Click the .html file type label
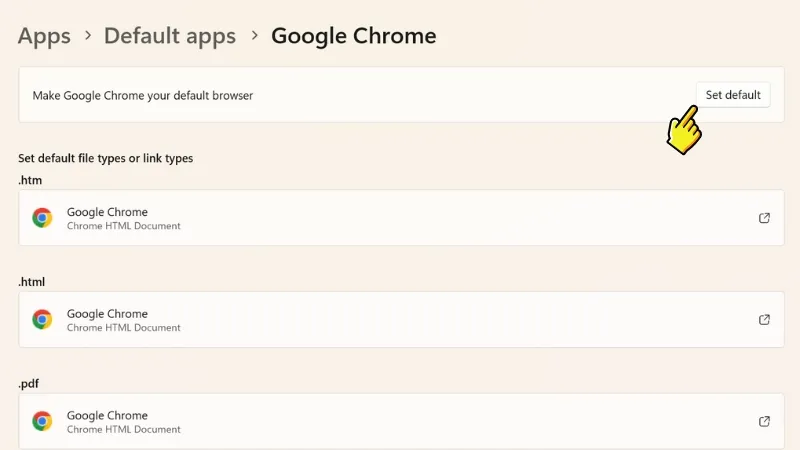 (32, 282)
